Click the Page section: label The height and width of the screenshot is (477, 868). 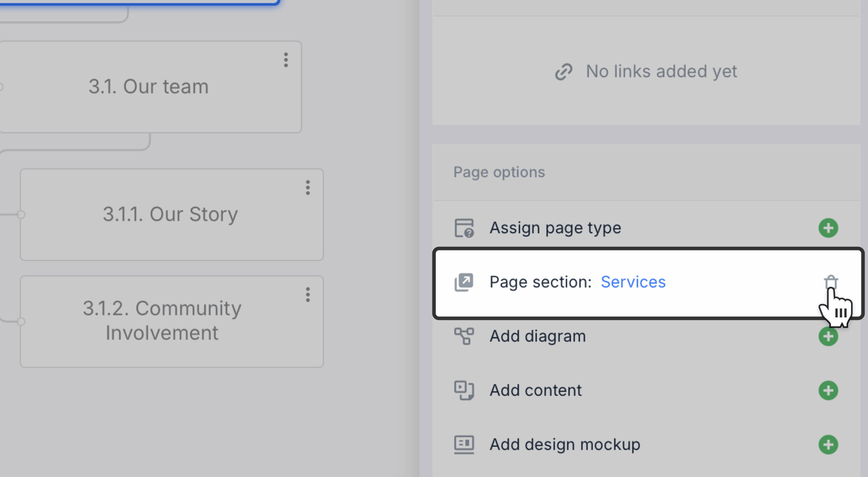(x=540, y=282)
